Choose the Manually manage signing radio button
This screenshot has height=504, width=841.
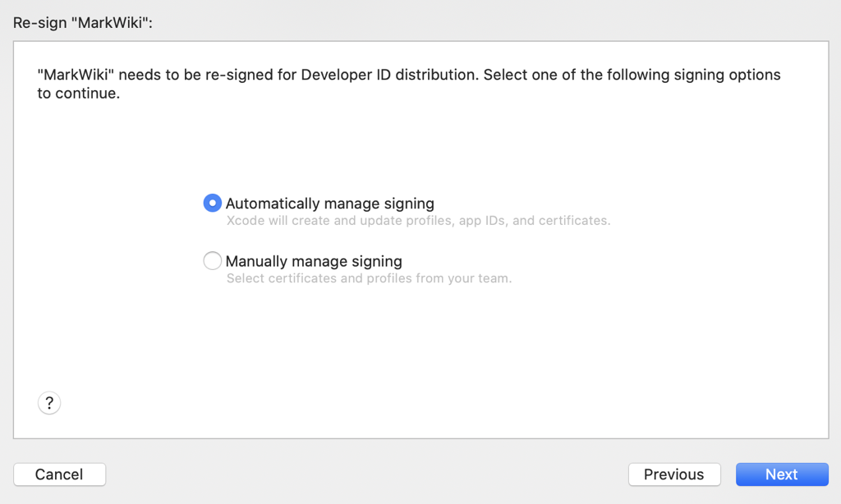coord(212,261)
